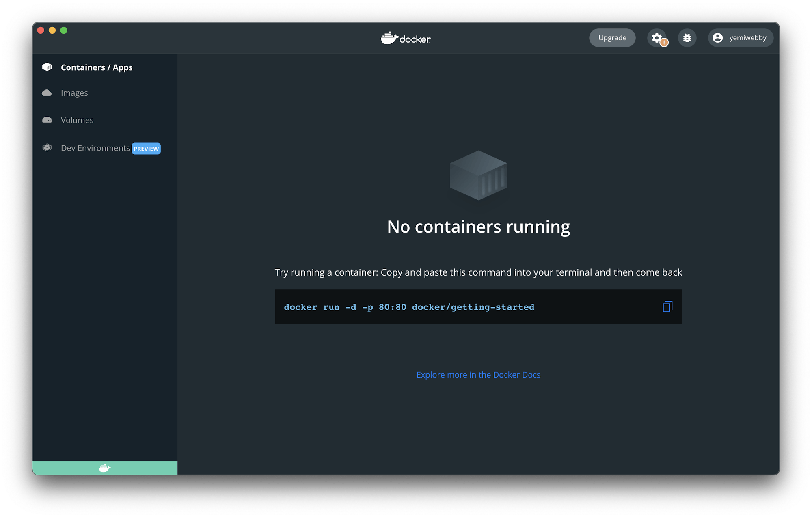Expand the user profile avatar icon
The image size is (812, 518).
click(718, 37)
